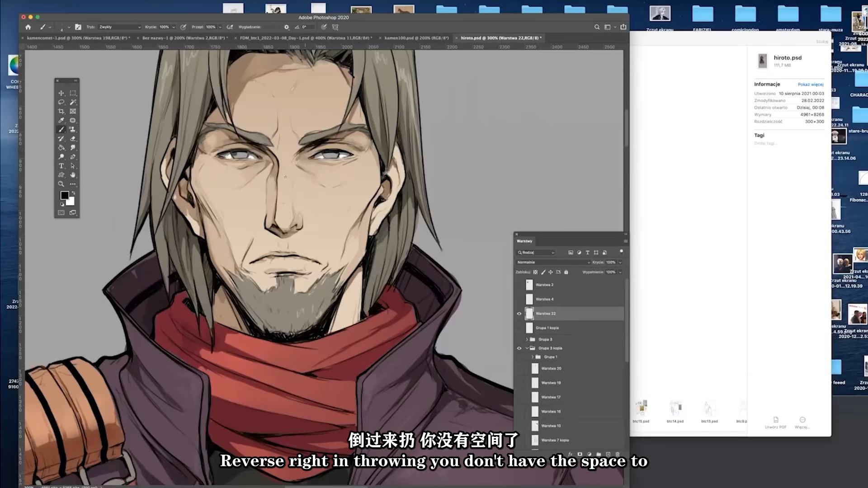This screenshot has height=488, width=868.
Task: Toggle lock position in Layers panel
Action: (x=551, y=272)
